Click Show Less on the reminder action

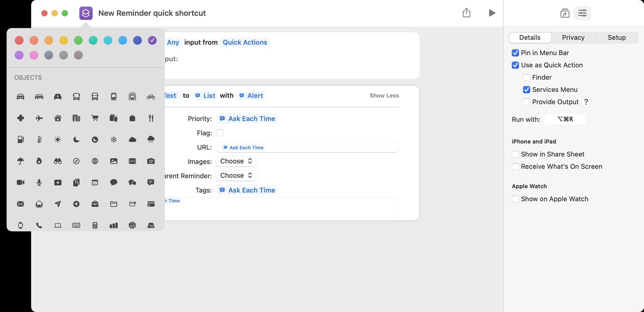click(x=384, y=95)
